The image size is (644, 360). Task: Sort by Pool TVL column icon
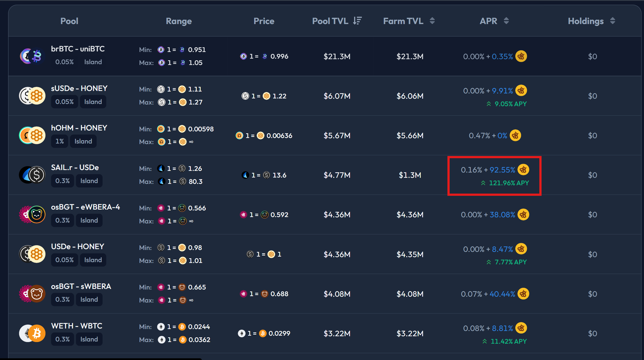tap(357, 21)
